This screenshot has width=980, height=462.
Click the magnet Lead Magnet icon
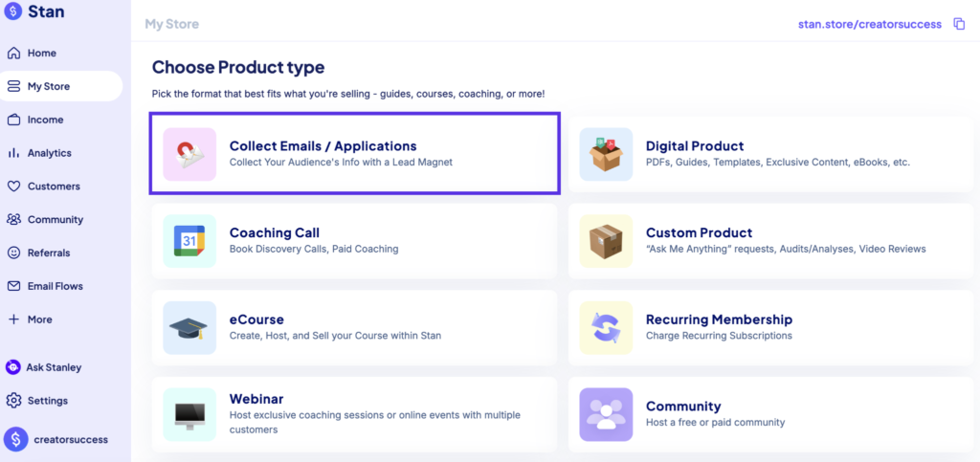click(189, 154)
